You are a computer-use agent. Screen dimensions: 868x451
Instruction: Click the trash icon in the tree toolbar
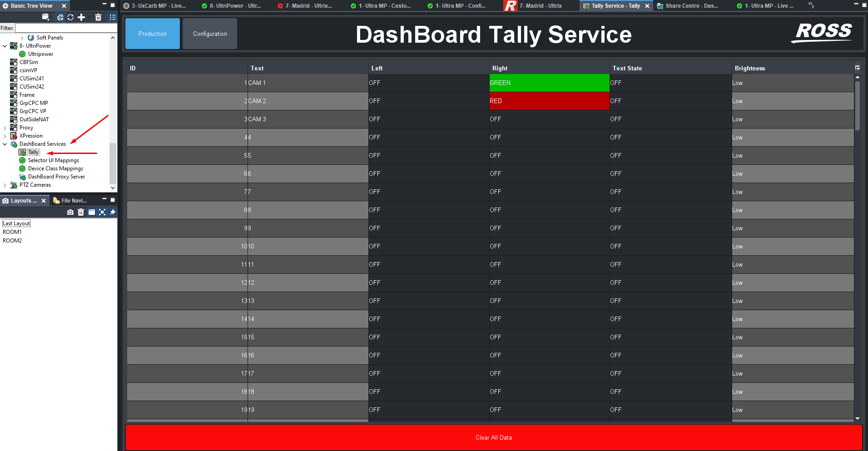coord(98,17)
